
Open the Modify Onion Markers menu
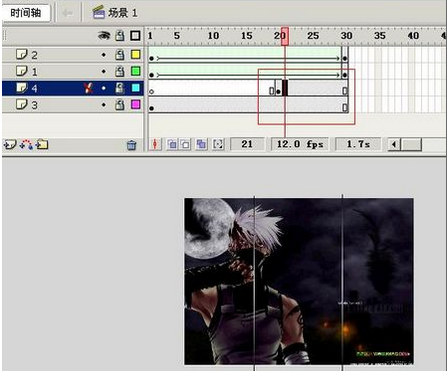point(218,144)
